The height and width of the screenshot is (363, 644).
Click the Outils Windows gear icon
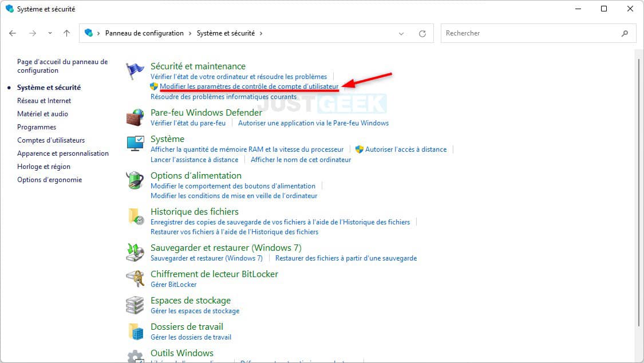click(x=135, y=356)
